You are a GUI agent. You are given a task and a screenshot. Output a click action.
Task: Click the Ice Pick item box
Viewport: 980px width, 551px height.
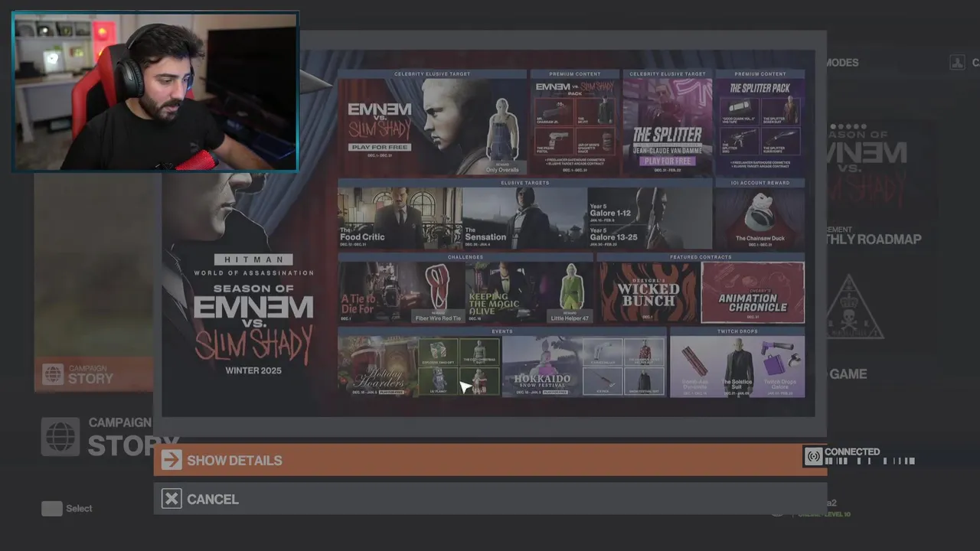(602, 380)
